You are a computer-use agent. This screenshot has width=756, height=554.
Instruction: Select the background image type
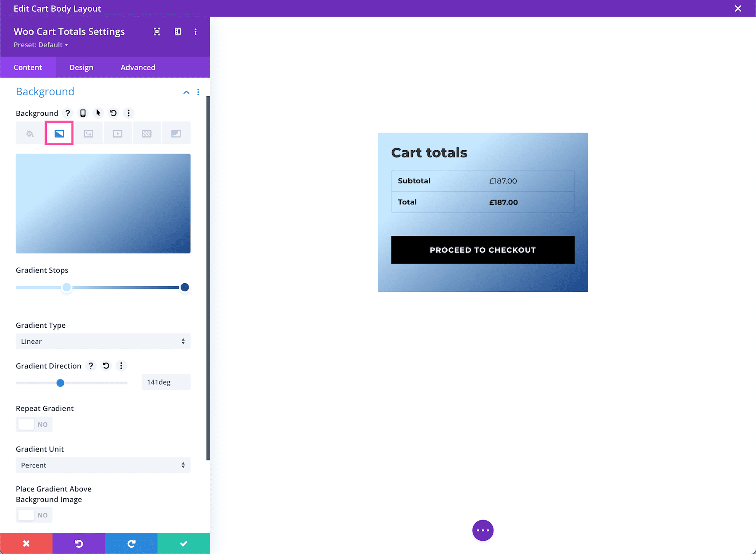tap(88, 133)
